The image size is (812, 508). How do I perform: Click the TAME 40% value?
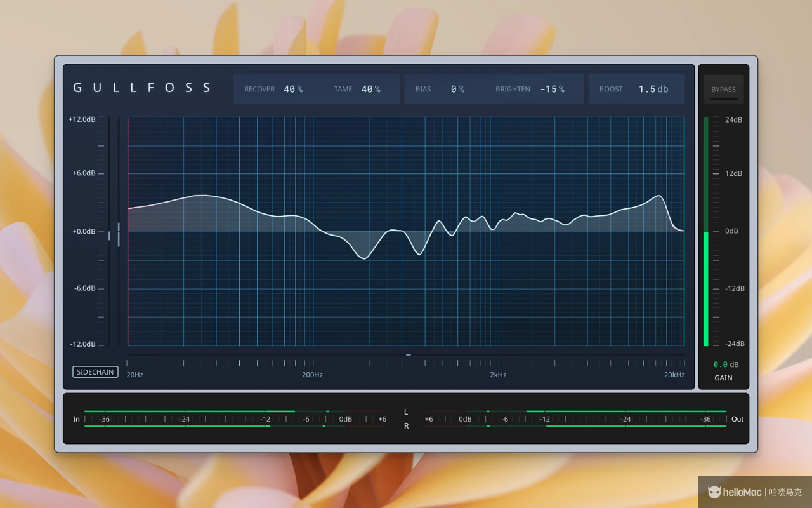click(x=371, y=90)
